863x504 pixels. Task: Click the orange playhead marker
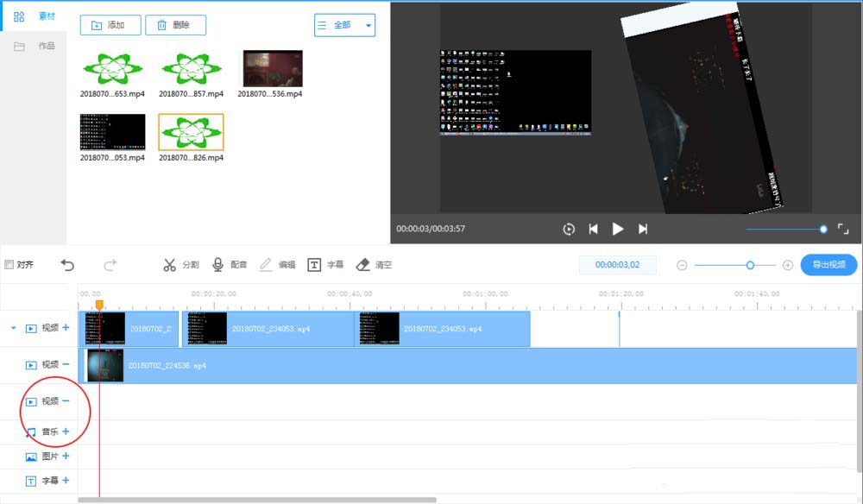pos(99,305)
